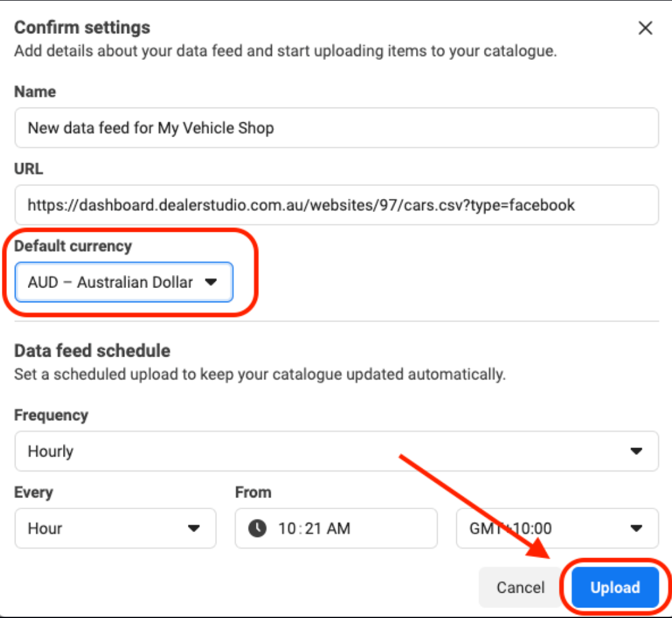Click the clock icon in From field
The height and width of the screenshot is (618, 672).
(257, 528)
